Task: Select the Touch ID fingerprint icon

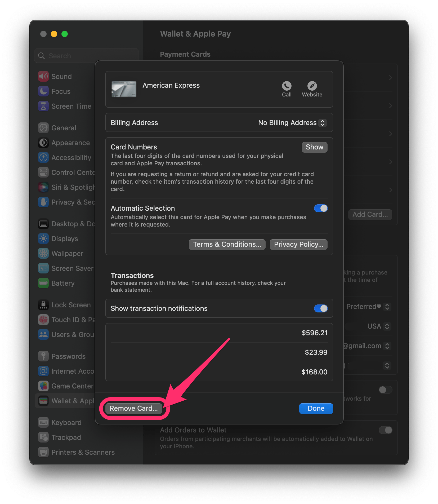Action: [43, 320]
